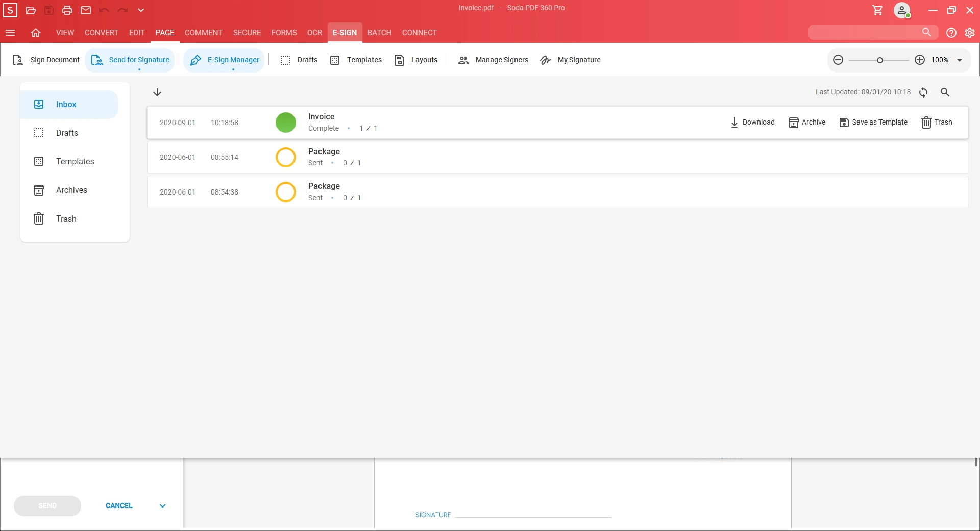Expand the quick access toolbar chevron
This screenshot has width=980, height=531.
tap(141, 10)
